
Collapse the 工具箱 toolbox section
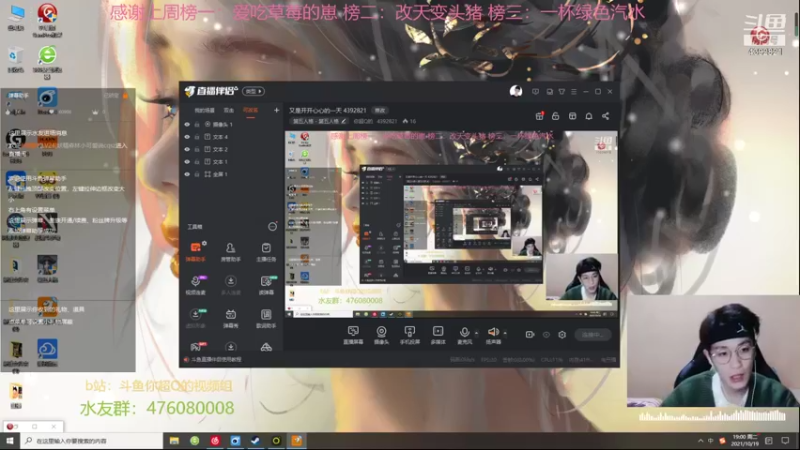[272, 227]
